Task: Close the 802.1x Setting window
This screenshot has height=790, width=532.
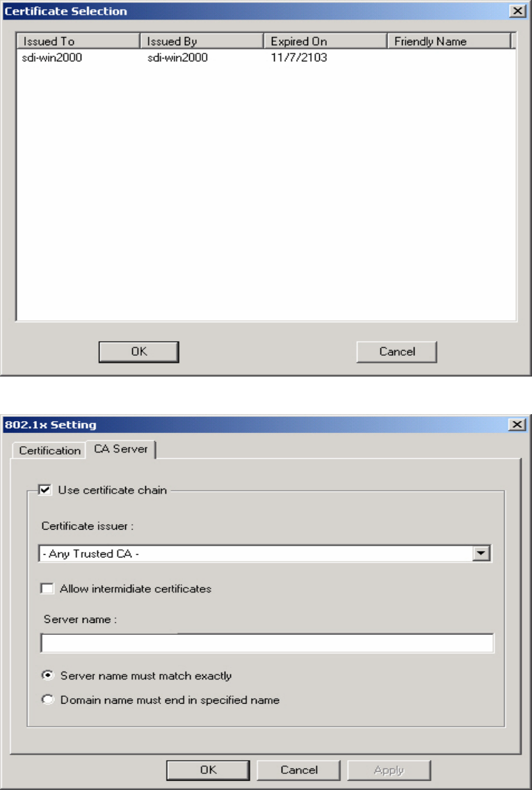Action: (517, 424)
